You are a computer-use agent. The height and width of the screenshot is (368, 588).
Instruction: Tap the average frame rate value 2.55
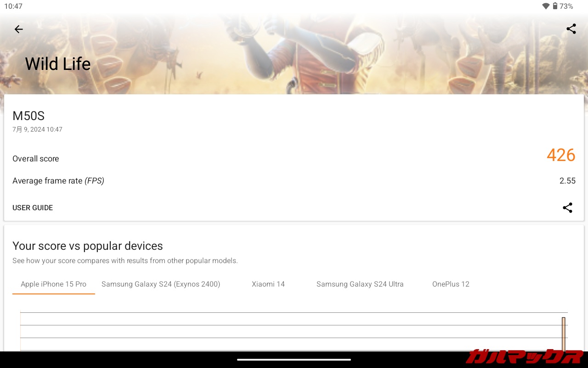point(567,181)
